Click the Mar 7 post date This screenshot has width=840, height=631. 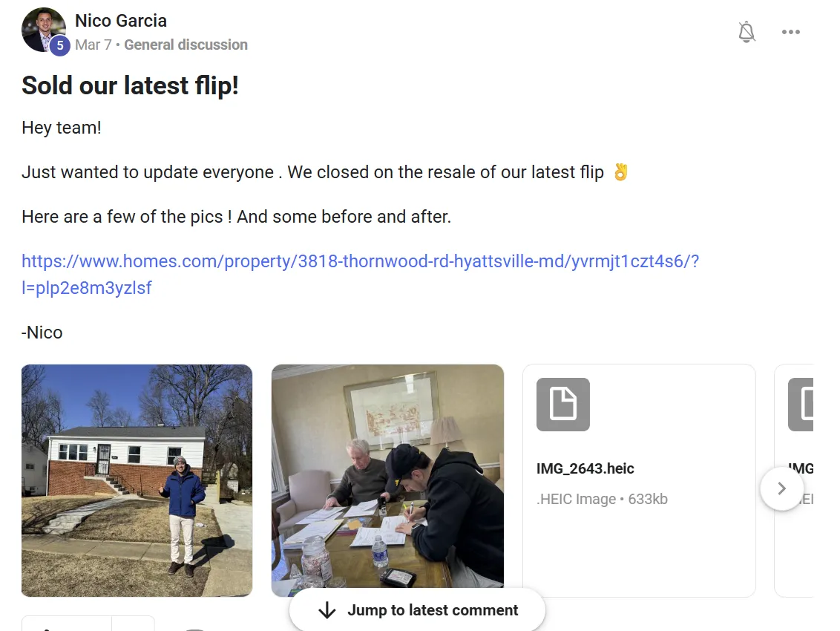(x=93, y=45)
